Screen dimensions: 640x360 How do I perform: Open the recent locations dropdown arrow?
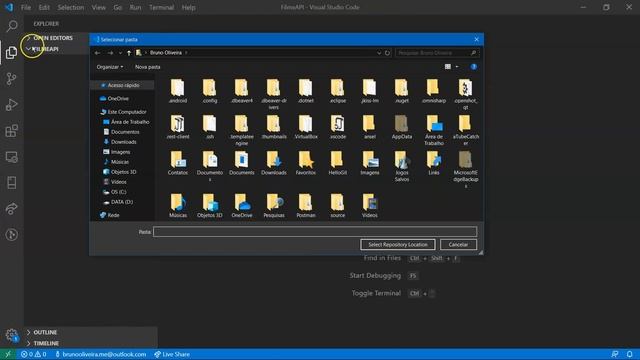120,53
